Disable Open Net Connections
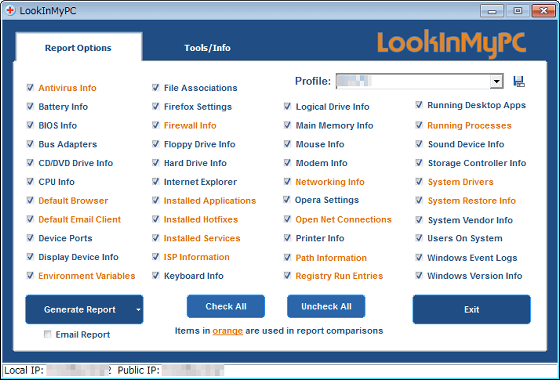 pos(287,219)
